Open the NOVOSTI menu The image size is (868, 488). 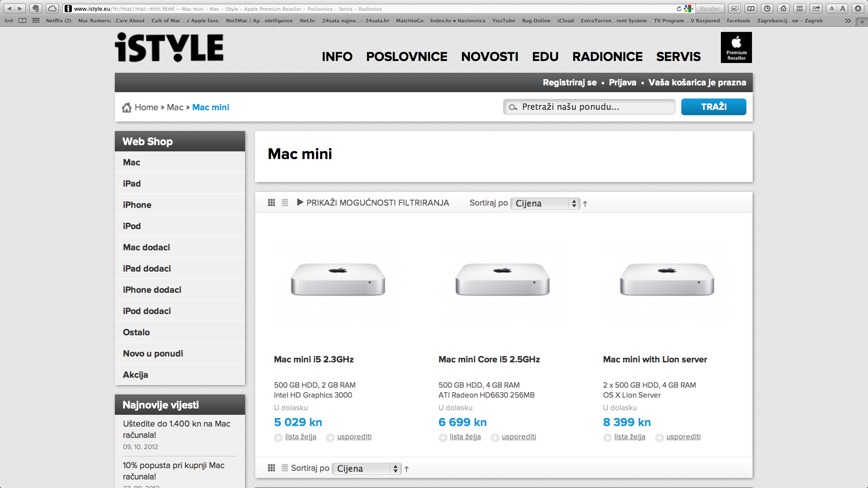(x=490, y=56)
